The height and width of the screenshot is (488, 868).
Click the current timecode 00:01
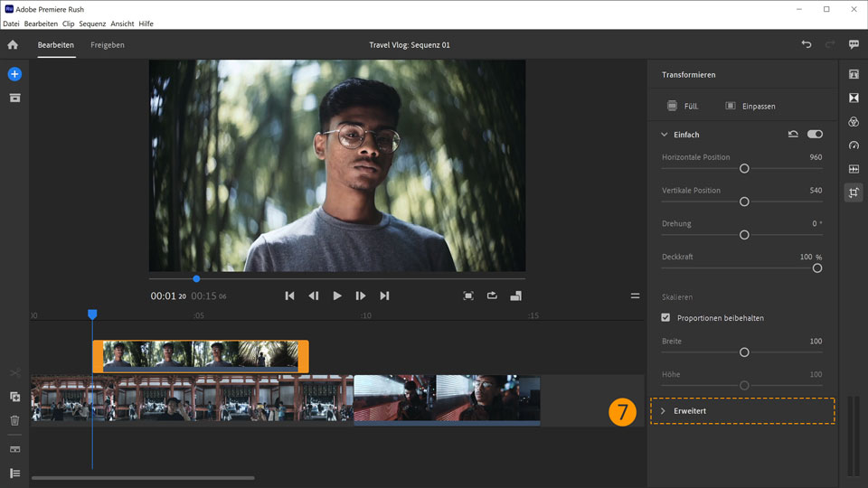click(168, 296)
